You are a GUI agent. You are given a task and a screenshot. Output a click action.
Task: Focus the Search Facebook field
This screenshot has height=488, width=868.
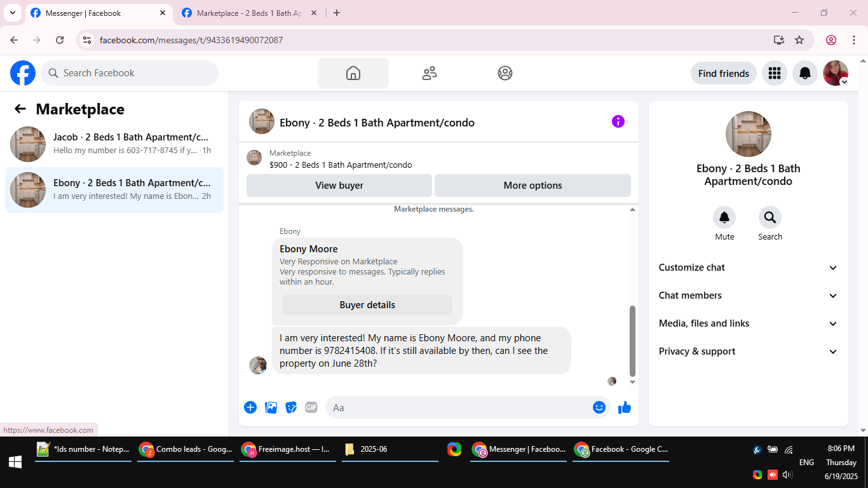(x=130, y=73)
